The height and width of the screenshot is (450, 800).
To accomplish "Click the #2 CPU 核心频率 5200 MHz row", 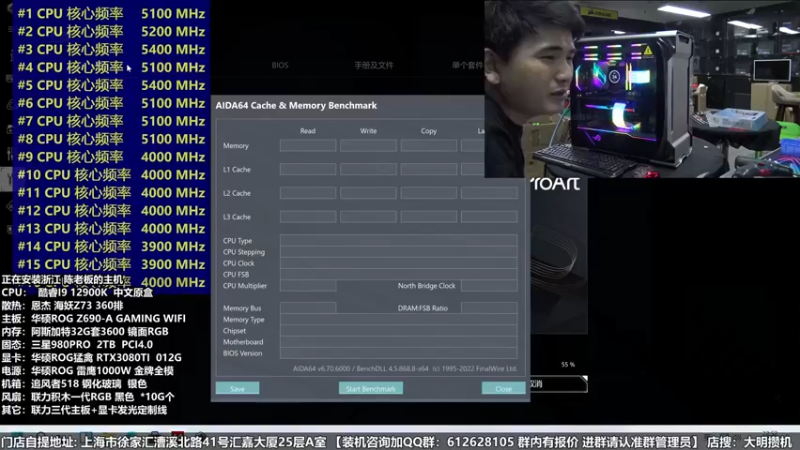I will (111, 32).
